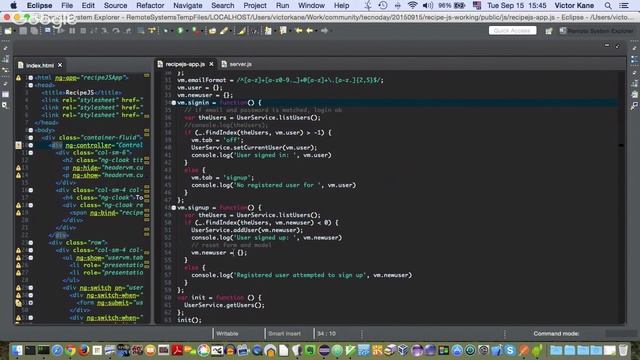This screenshot has width=640, height=360.
Task: Click warning marker beside ng-hide line
Action: click(x=18, y=168)
